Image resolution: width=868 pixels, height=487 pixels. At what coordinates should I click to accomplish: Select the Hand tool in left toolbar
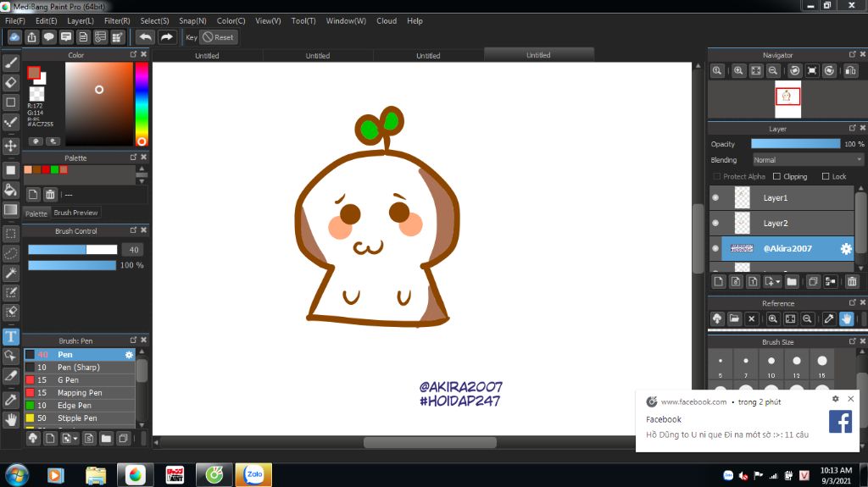(10, 419)
